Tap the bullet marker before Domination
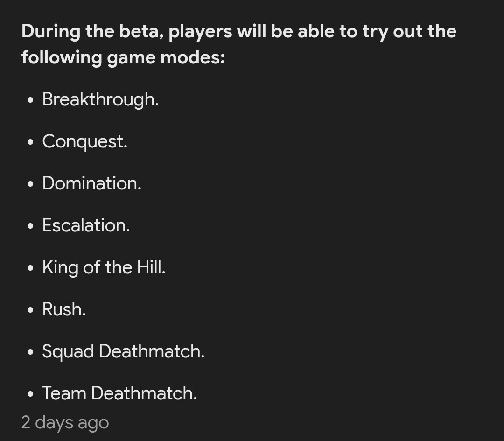Image resolution: width=504 pixels, height=441 pixels. coord(31,184)
